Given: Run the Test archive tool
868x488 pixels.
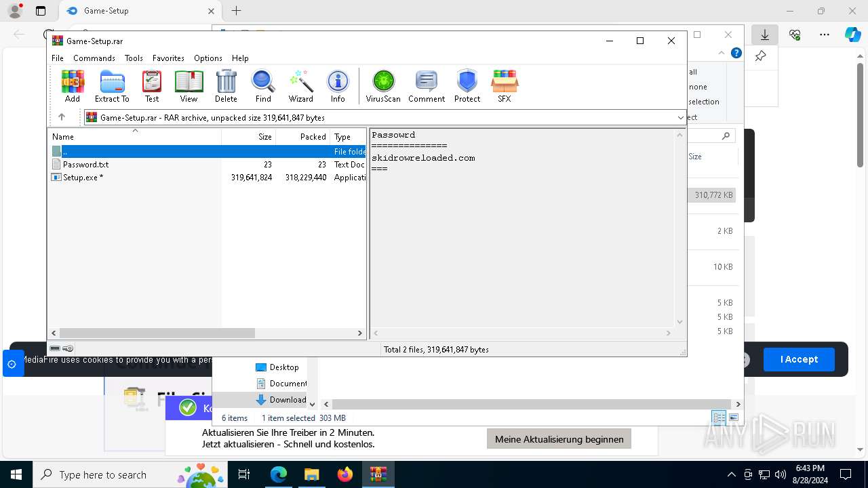Looking at the screenshot, I should (152, 86).
